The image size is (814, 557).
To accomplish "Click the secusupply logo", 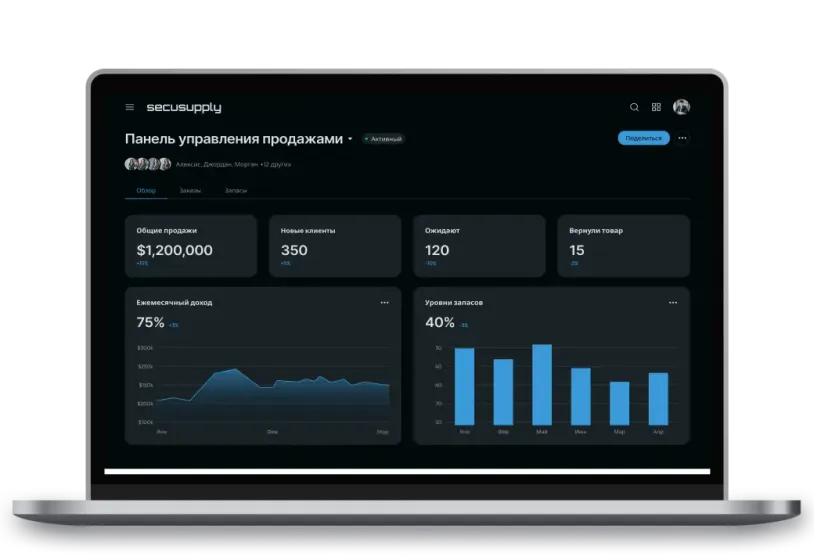I will pyautogui.click(x=183, y=107).
